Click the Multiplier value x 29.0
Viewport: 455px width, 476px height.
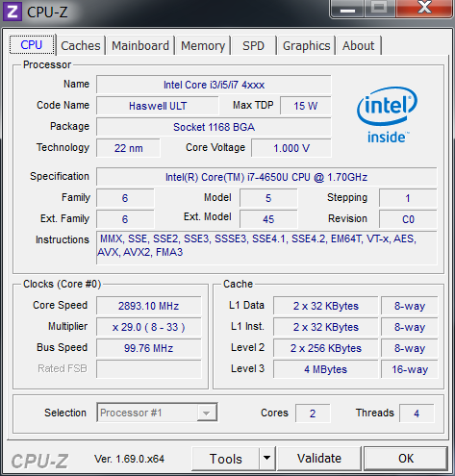coord(149,327)
